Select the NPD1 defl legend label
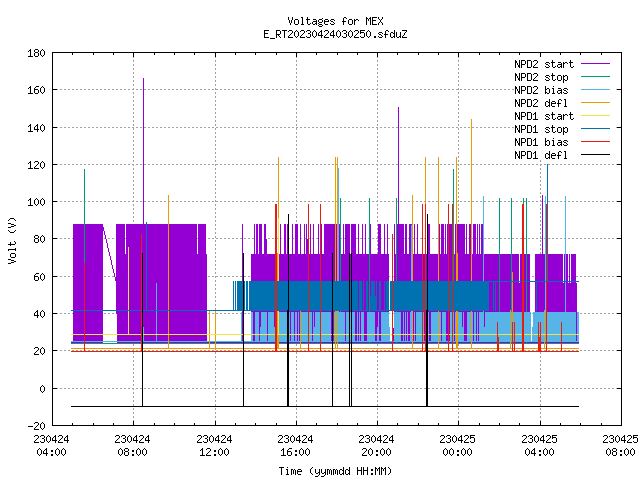The image size is (640, 480). [x=541, y=155]
